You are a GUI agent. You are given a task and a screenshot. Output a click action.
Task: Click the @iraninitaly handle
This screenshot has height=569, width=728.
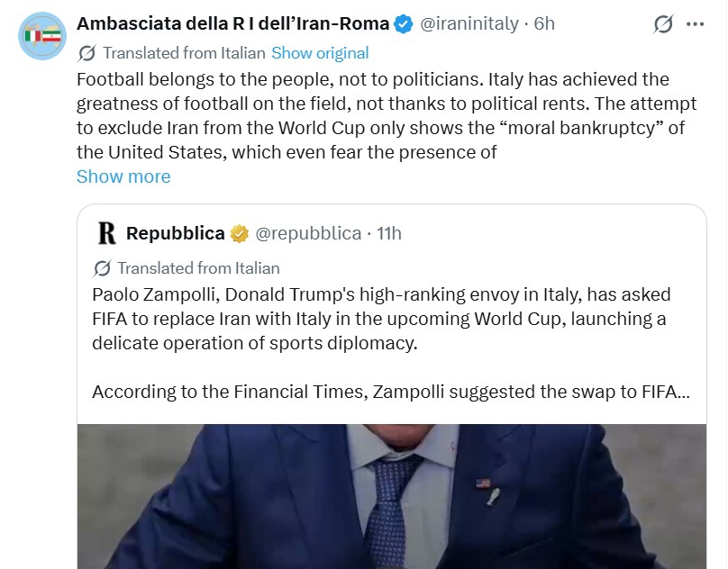(x=469, y=24)
